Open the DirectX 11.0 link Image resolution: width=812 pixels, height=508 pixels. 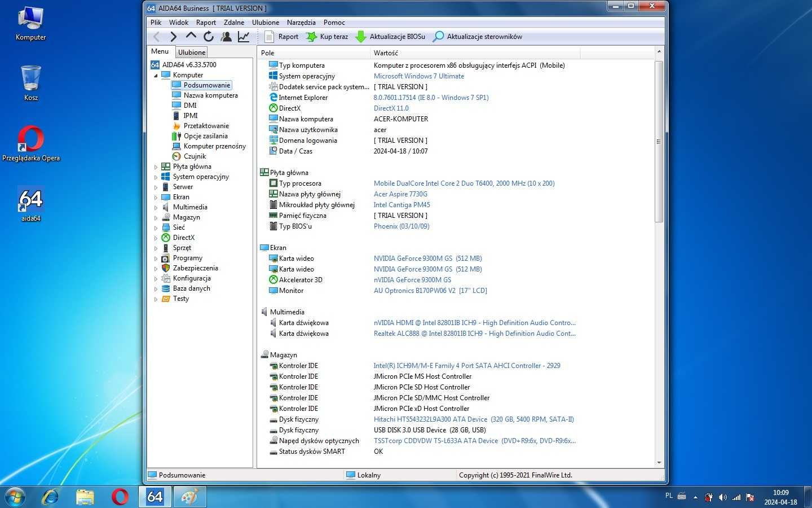pos(391,108)
